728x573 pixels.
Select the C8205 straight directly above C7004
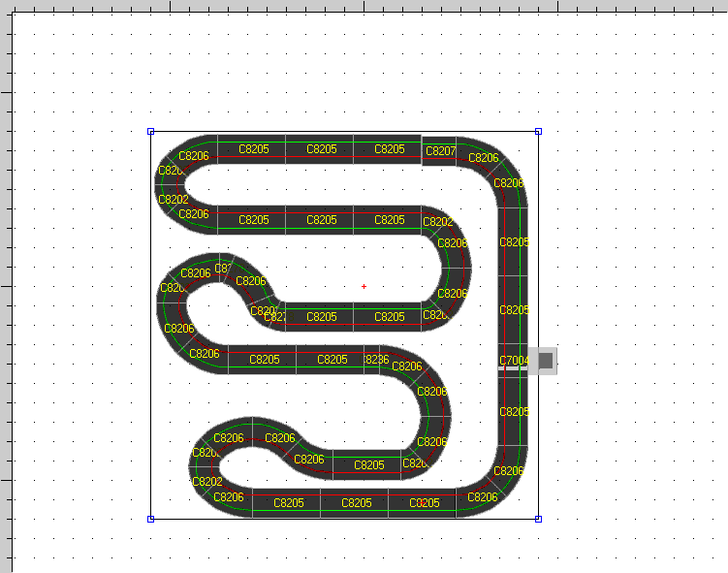[514, 310]
